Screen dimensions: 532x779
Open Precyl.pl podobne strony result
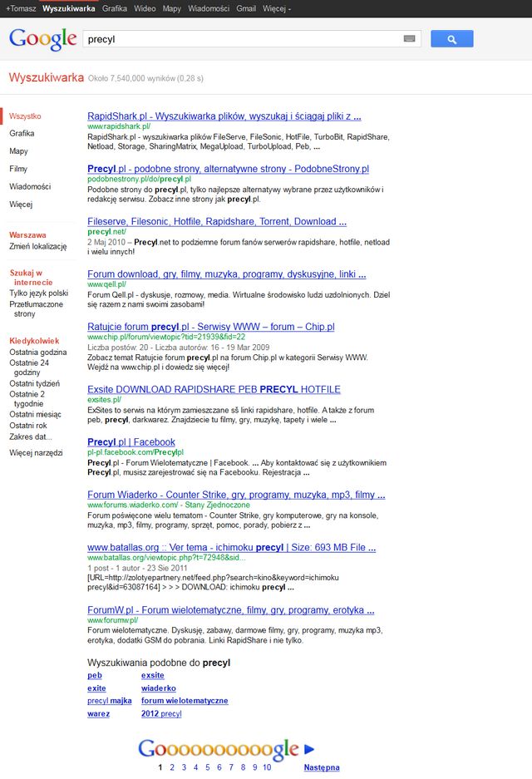pos(228,169)
